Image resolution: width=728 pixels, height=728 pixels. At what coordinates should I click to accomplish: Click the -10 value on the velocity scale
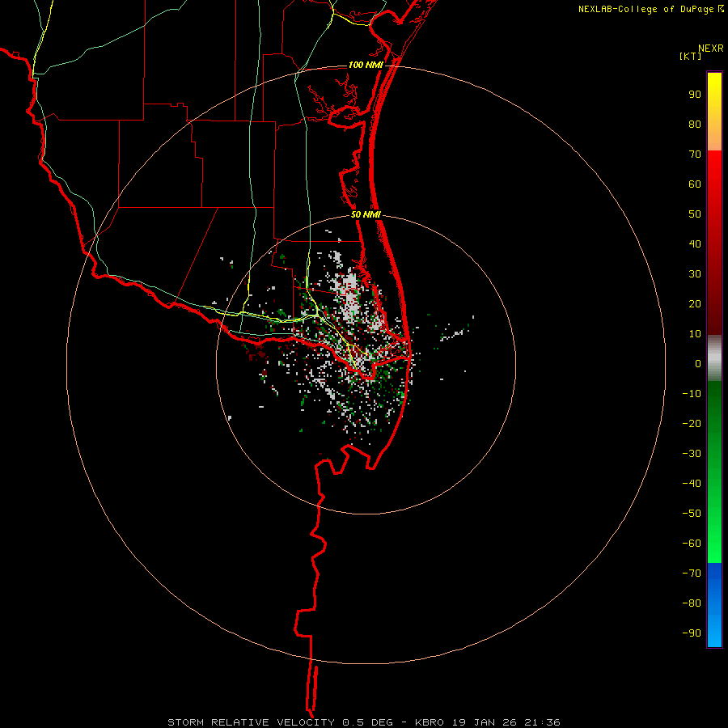tap(692, 394)
